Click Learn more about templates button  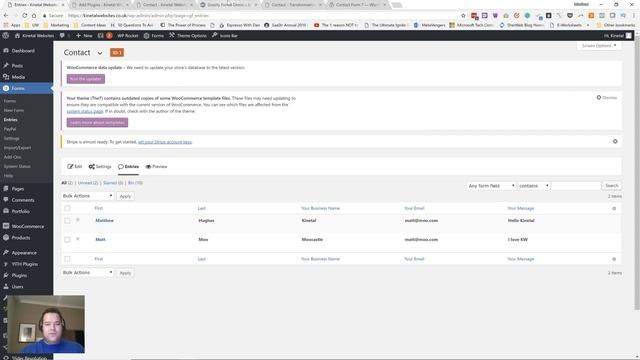[97, 122]
